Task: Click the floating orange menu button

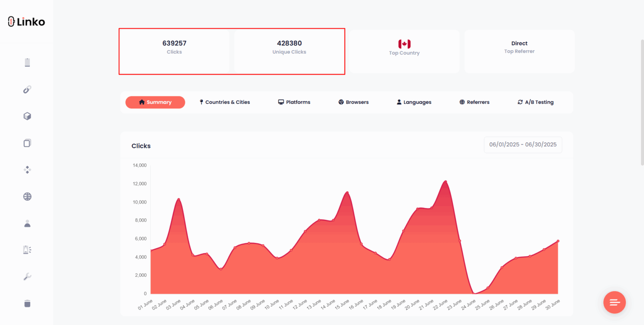Action: click(614, 302)
